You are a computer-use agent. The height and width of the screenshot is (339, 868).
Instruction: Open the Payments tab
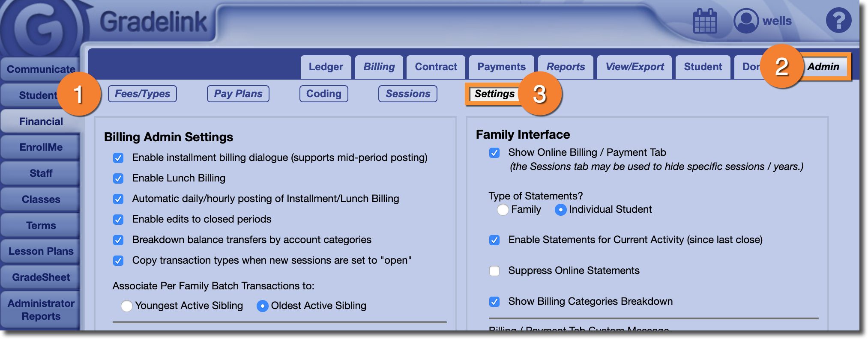coord(501,67)
